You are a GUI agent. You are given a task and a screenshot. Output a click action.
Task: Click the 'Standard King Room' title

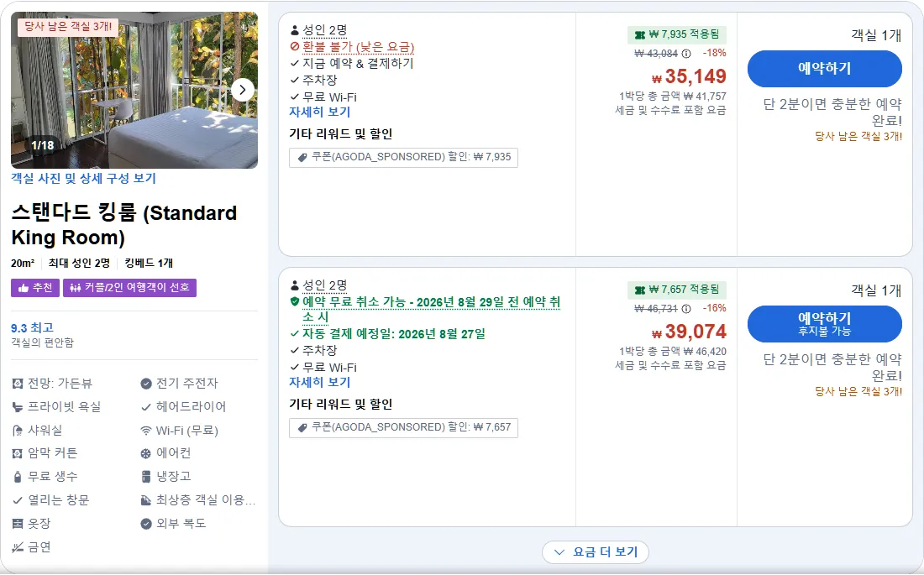(x=124, y=225)
